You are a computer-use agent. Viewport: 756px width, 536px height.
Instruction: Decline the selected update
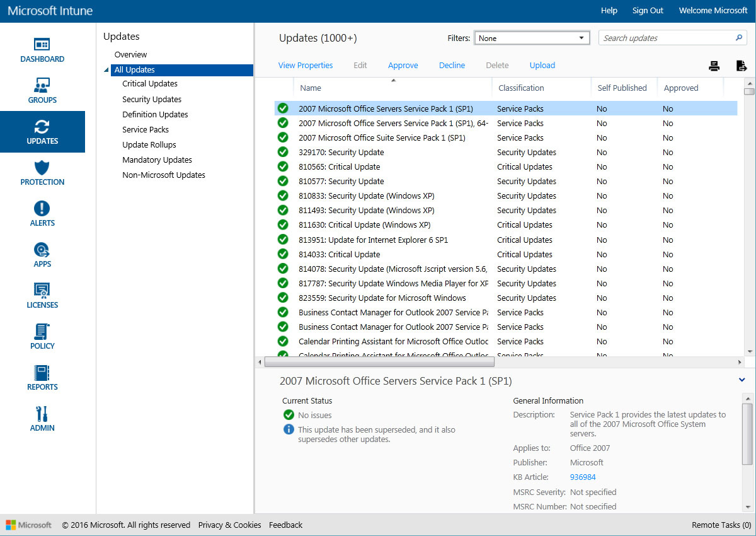coord(452,65)
